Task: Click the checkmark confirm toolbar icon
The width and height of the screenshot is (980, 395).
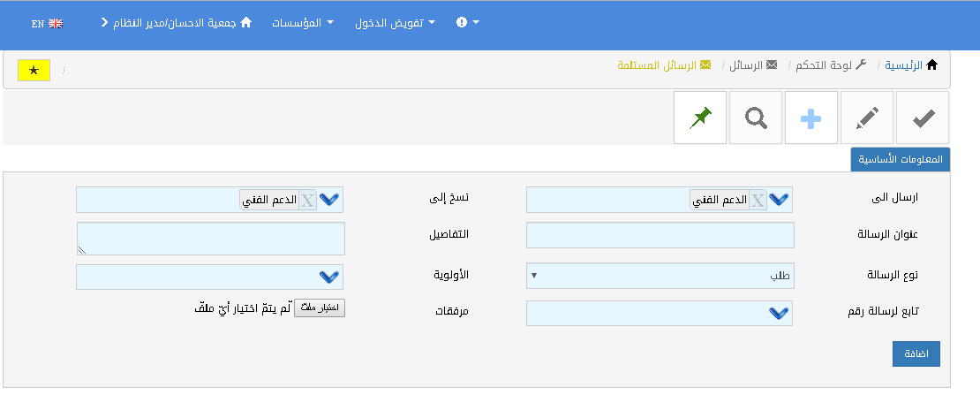Action: (923, 118)
